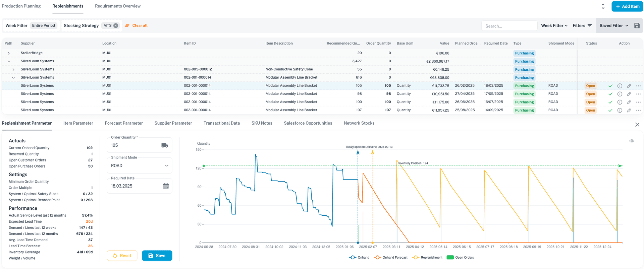Switch to Requirements Overview tab
Screen dimensions: 644x269
[x=118, y=6]
